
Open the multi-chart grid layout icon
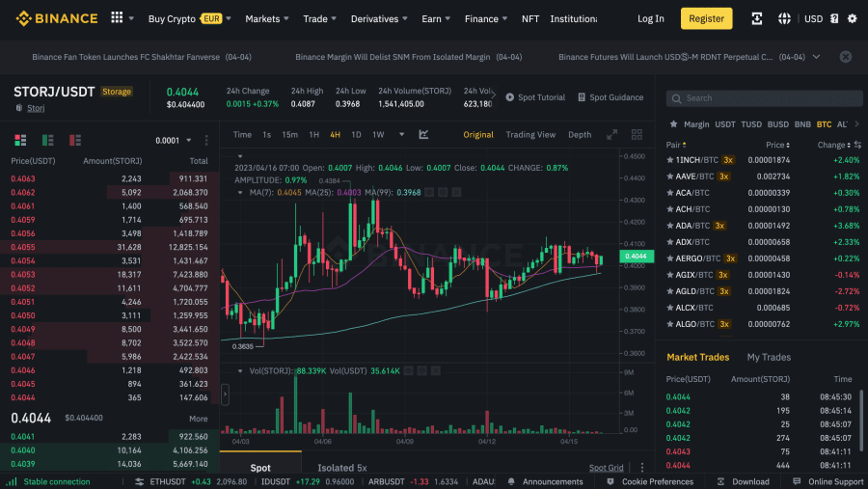click(637, 135)
